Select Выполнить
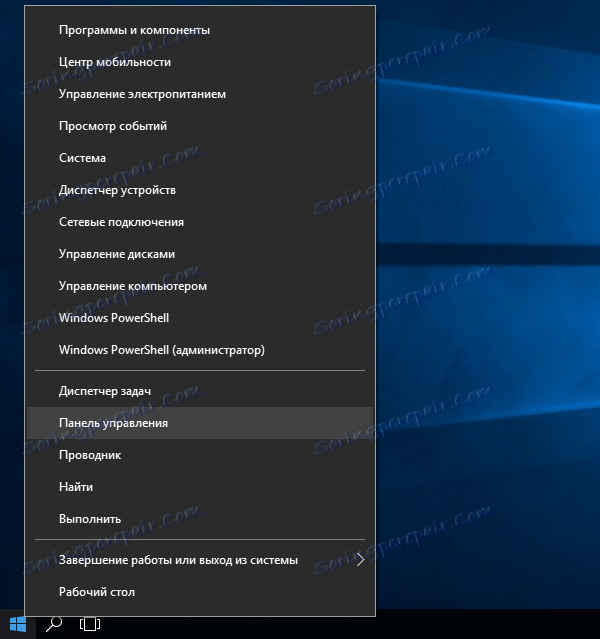This screenshot has height=639, width=600. click(x=200, y=519)
